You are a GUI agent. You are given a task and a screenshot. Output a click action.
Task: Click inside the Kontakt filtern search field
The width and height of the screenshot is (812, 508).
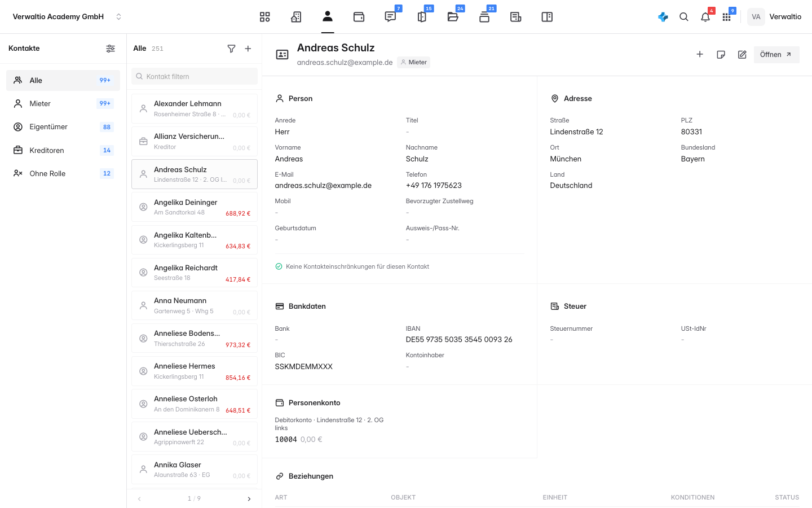point(195,76)
